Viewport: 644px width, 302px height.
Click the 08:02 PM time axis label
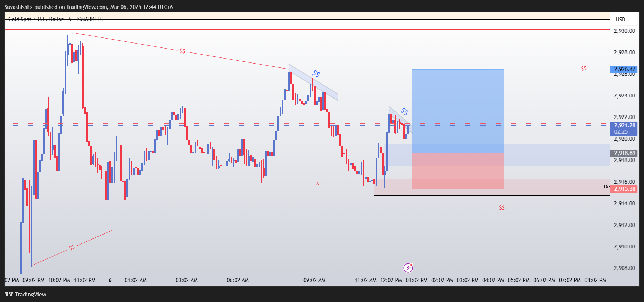click(x=595, y=280)
